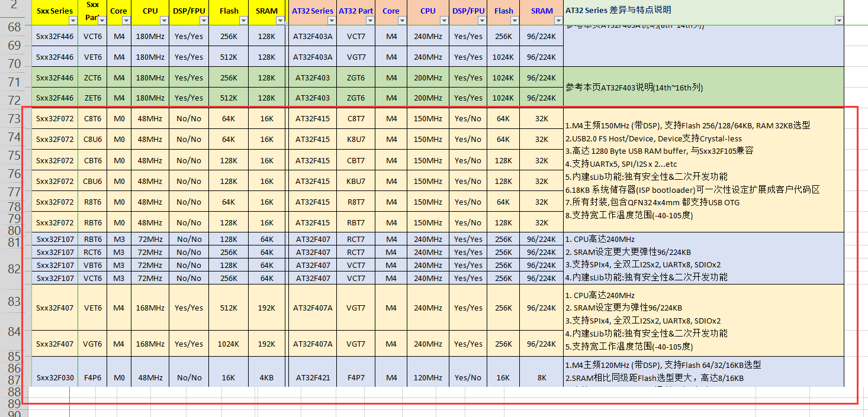868x417 pixels.
Task: Click the CBT6 part cell
Action: pyautogui.click(x=92, y=160)
